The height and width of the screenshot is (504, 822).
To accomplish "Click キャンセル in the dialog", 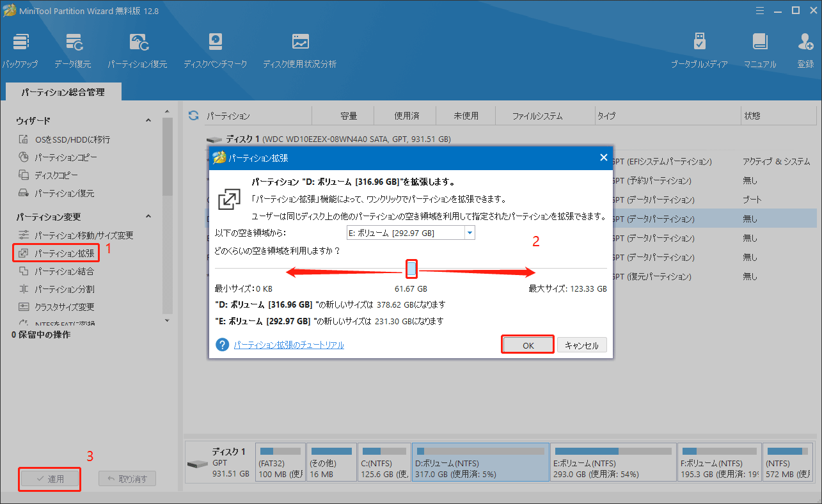I will tap(581, 345).
